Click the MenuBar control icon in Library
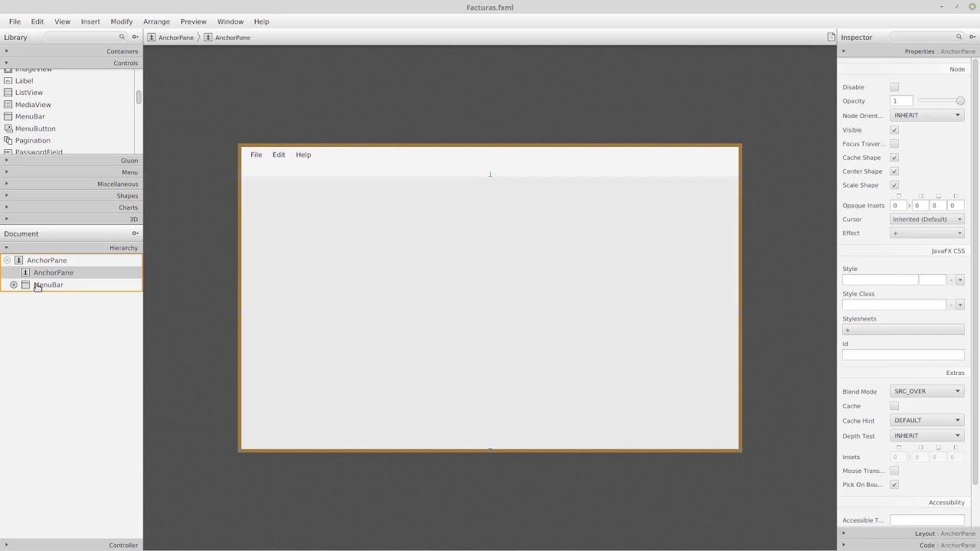 [8, 116]
